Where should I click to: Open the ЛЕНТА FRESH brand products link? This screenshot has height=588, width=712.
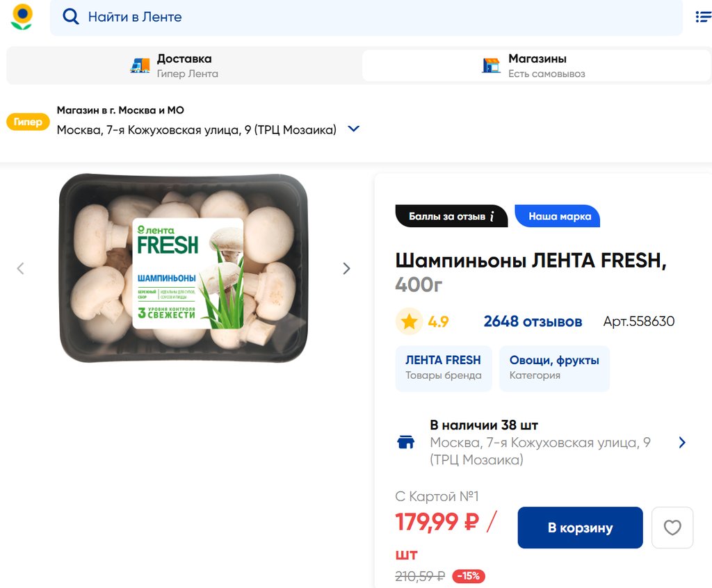point(443,368)
